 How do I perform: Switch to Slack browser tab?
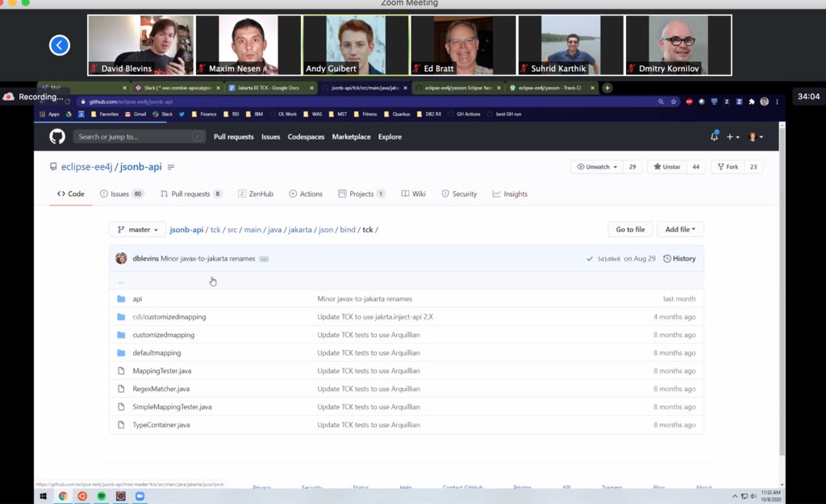click(177, 88)
